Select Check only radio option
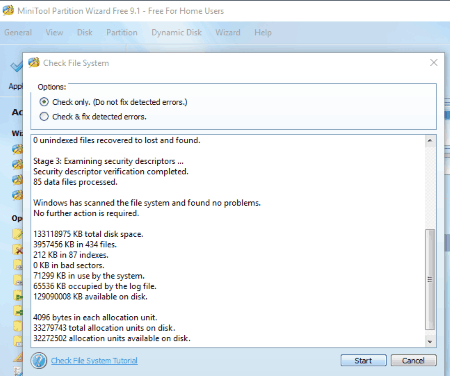Screen dimensions: 450x376 pyautogui.click(x=44, y=102)
